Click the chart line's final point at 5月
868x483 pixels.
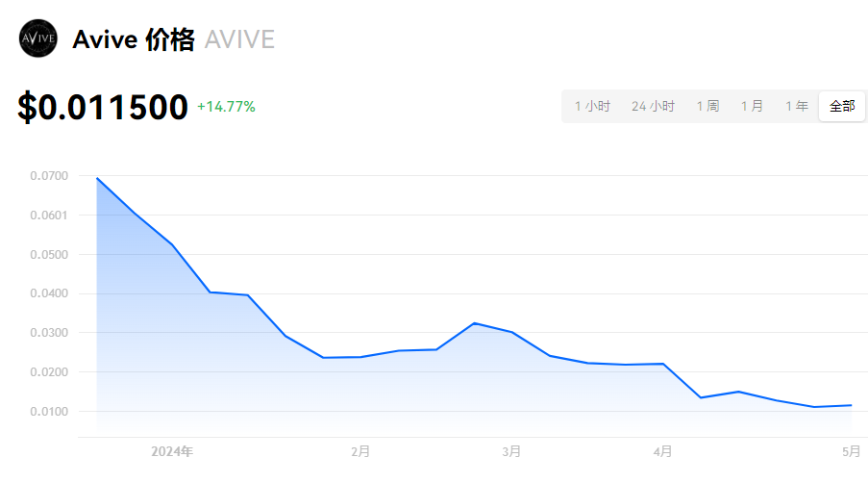pos(851,405)
